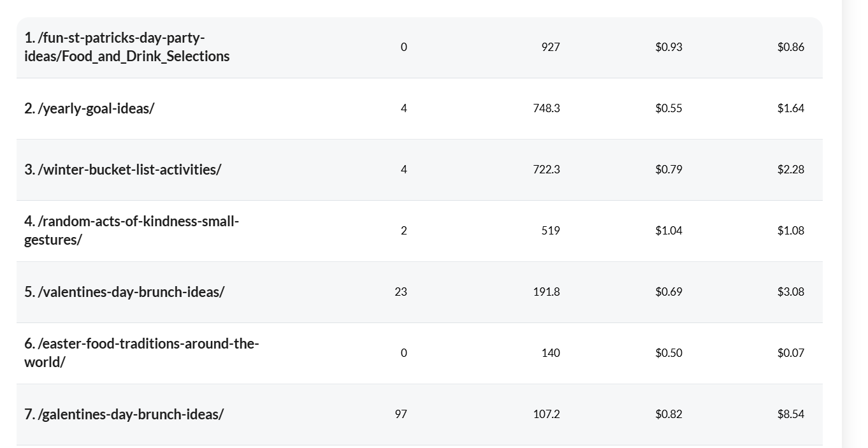This screenshot has height=448, width=868.
Task: Click the $0.93 value in the first row
Action: (x=669, y=47)
